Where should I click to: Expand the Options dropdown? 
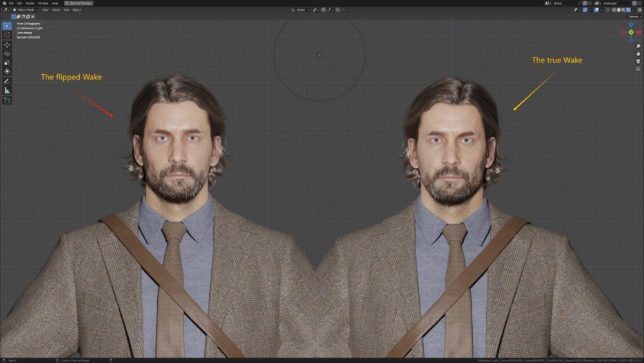(634, 17)
